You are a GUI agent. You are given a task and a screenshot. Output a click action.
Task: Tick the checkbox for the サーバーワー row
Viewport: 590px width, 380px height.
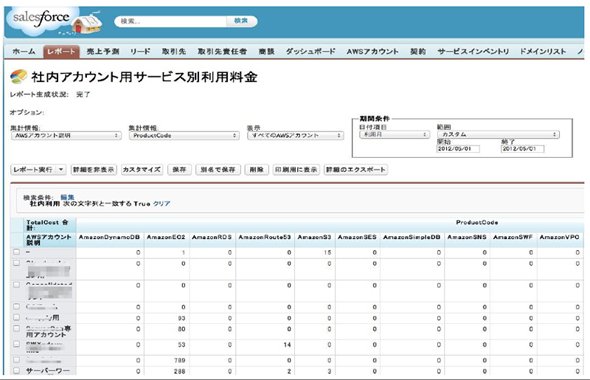coord(16,371)
